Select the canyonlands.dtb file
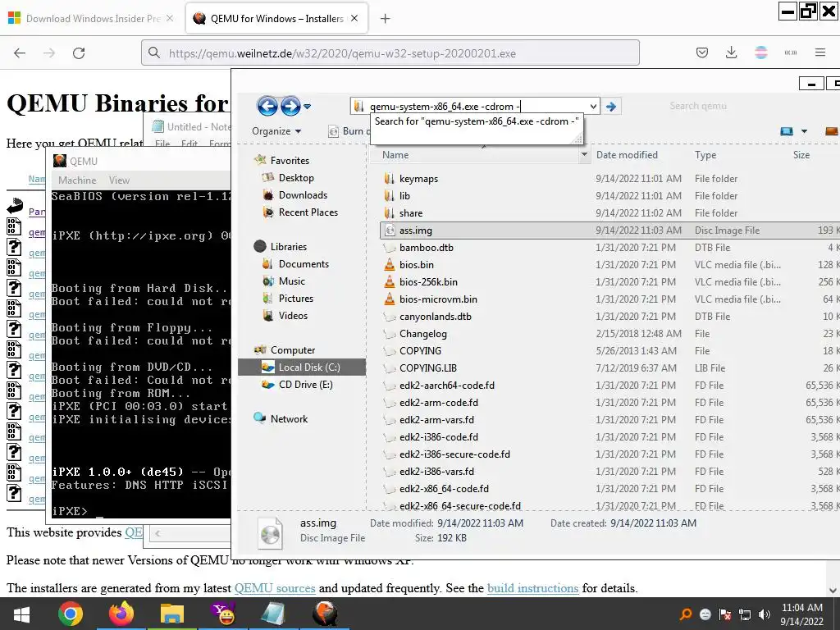The width and height of the screenshot is (840, 630). (x=436, y=316)
